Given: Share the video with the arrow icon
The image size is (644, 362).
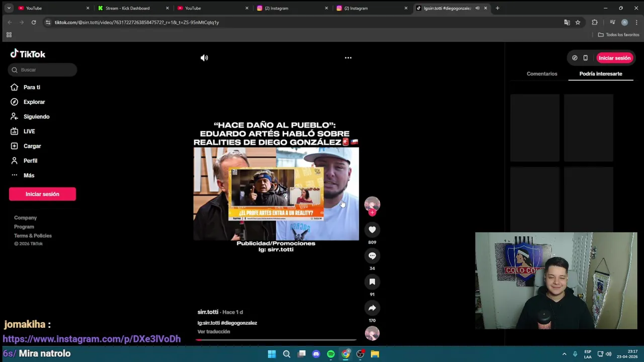Looking at the screenshot, I should (x=372, y=308).
